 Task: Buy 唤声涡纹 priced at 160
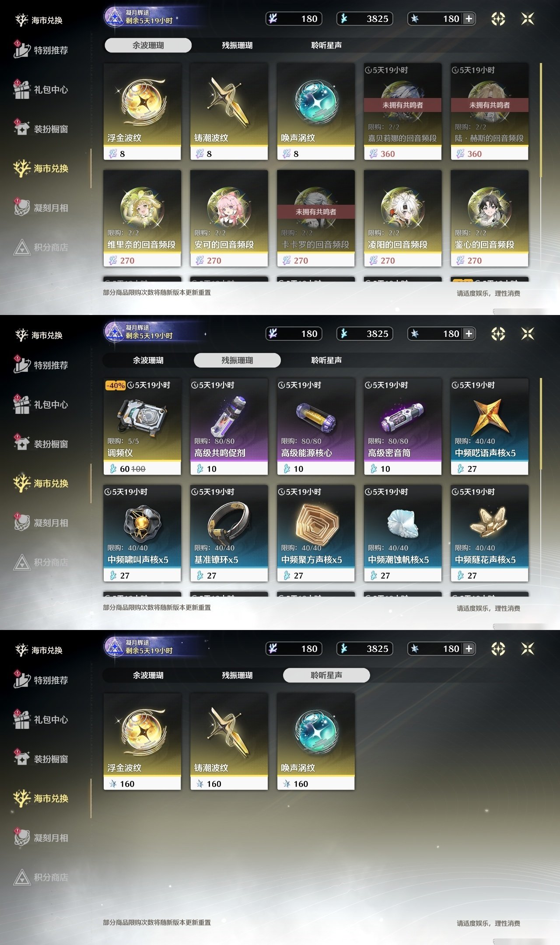click(x=316, y=742)
